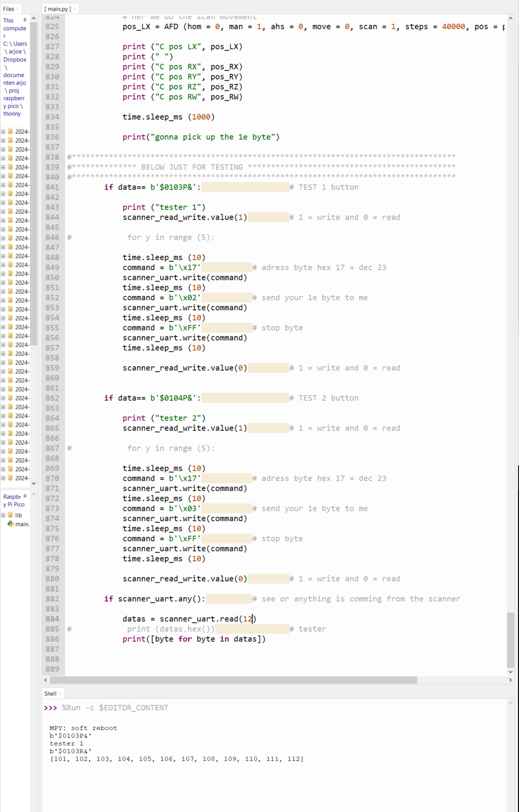The height and width of the screenshot is (812, 519).
Task: Click the commented 'for y in range (5):' line 846
Action: 171,238
